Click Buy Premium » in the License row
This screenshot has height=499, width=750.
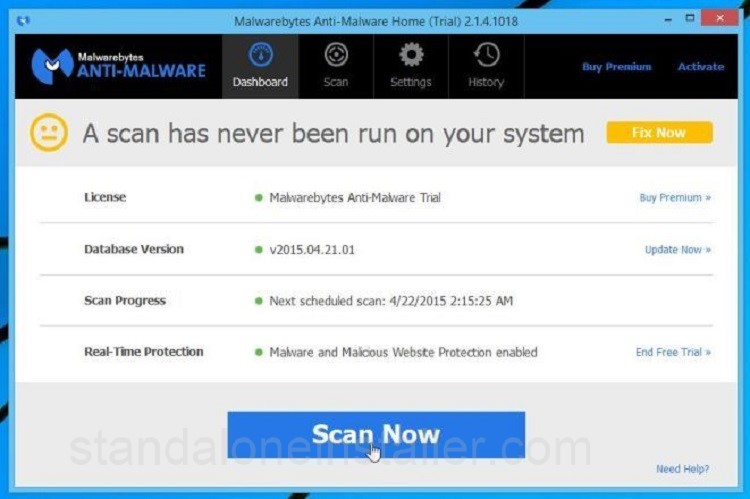[675, 198]
